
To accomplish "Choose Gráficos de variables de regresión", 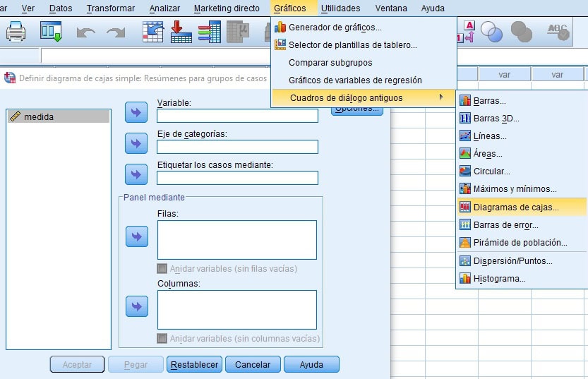I will coord(364,80).
